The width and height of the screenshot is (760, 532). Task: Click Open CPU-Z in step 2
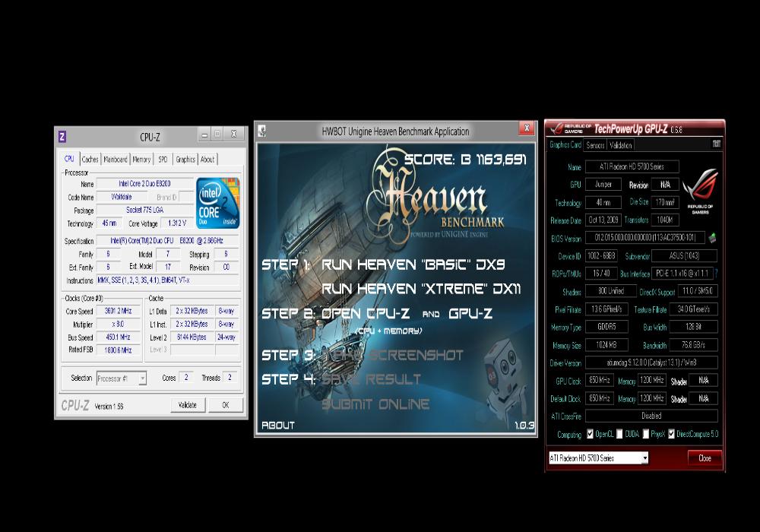click(x=366, y=314)
